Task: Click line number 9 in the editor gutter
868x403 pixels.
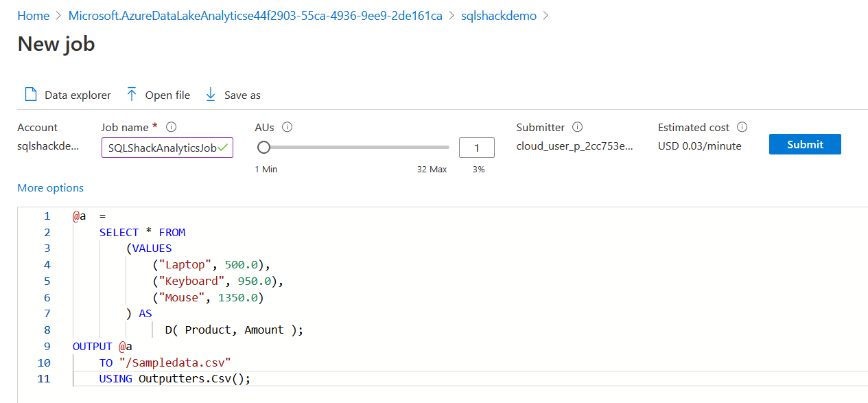Action: coord(47,346)
